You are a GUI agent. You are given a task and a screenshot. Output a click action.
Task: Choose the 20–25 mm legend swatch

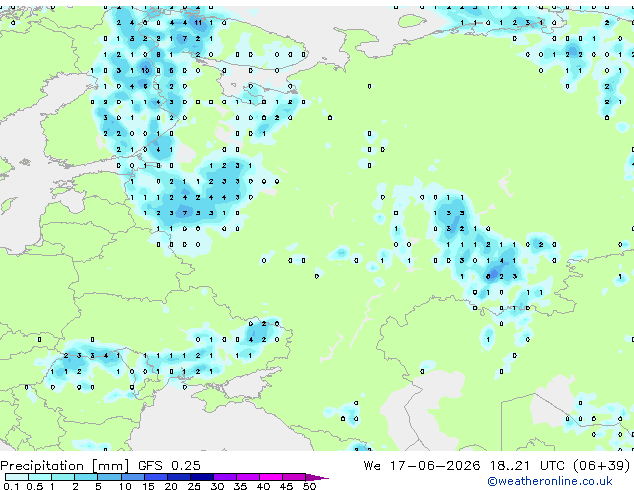(x=178, y=477)
